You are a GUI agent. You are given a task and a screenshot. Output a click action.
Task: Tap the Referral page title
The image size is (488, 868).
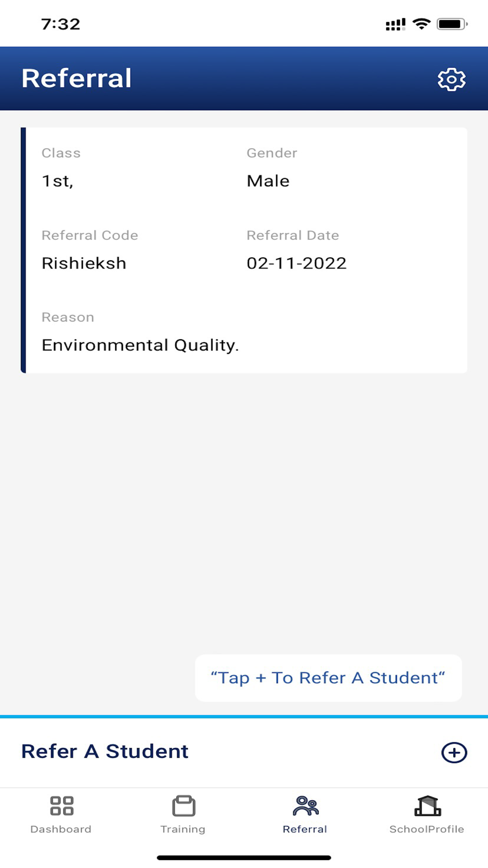(x=77, y=78)
